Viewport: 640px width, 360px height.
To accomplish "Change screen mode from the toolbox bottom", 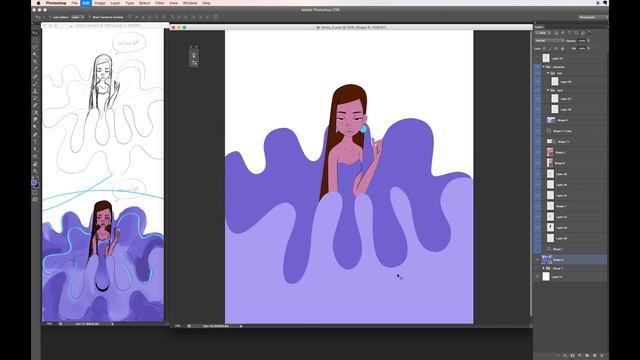I will [x=35, y=200].
